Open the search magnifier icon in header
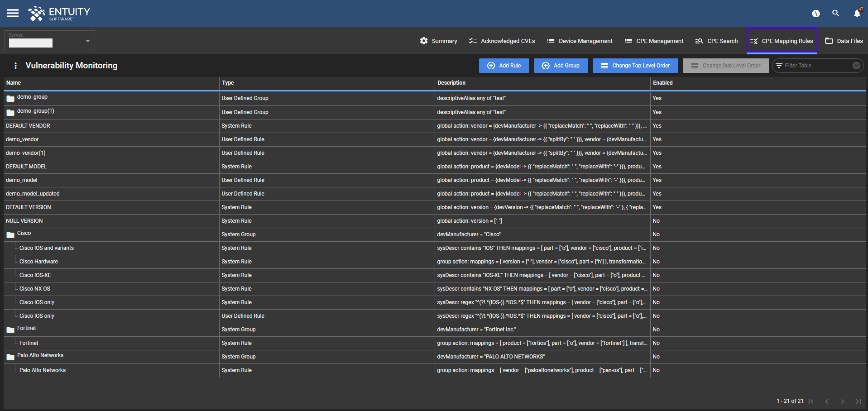Screen dimensions: 868x411 [x=836, y=13]
